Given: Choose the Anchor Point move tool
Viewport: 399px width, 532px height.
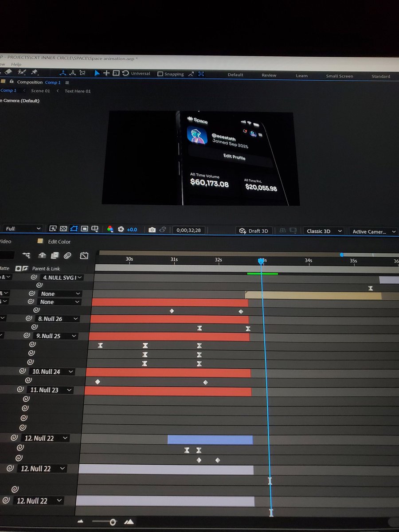Looking at the screenshot, I should point(106,73).
